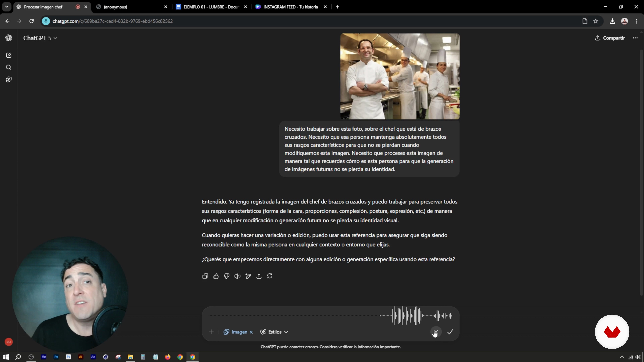Open the Windows Start menu
Viewport: 644px width, 362px height.
pos(6,357)
